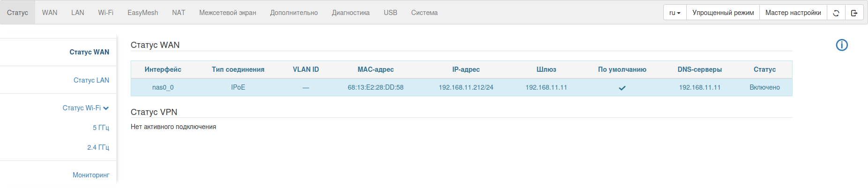
Task: Open the Диагностика menu
Action: click(351, 13)
